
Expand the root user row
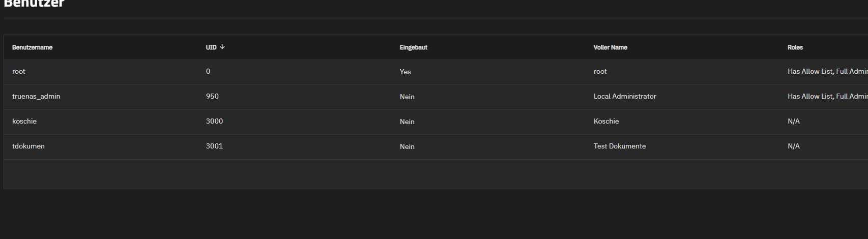tap(436, 72)
